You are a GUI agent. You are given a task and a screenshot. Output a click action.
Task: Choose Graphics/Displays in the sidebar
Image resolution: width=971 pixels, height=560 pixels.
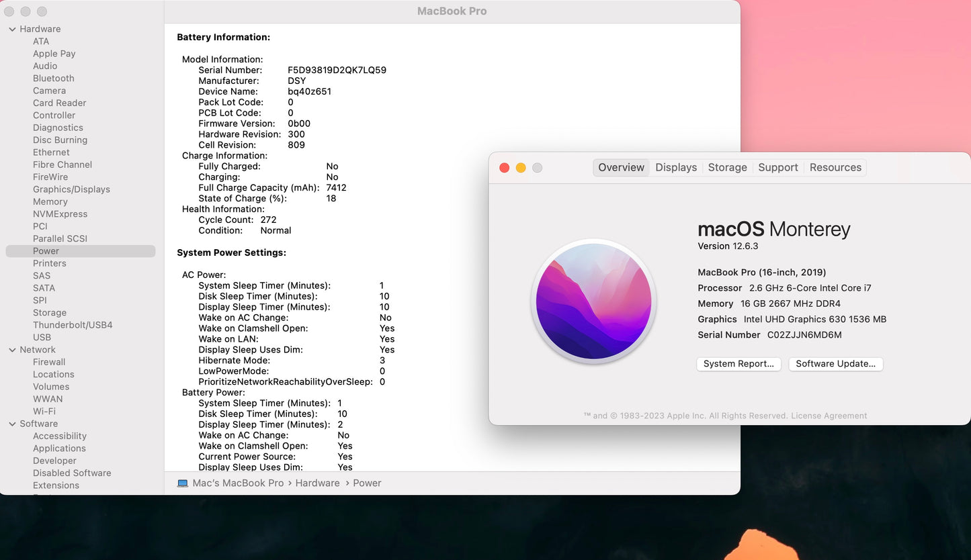point(71,189)
